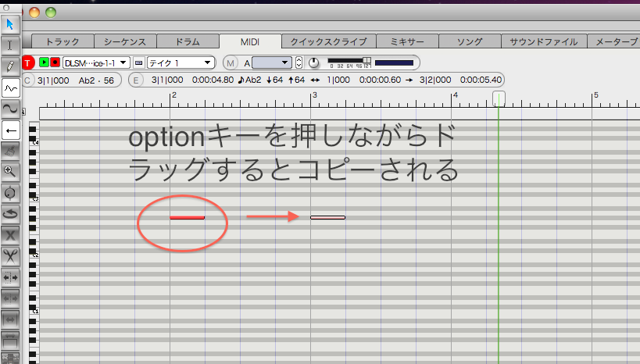Select the I-beam selection tool
Screen dimensions: 640x364
tap(10, 45)
